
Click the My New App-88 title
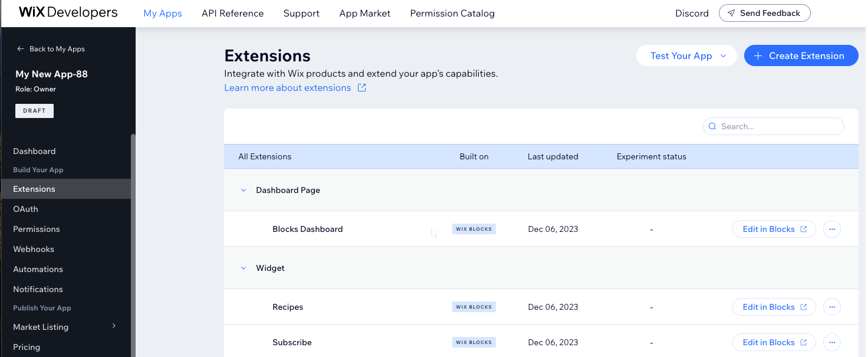click(x=51, y=74)
